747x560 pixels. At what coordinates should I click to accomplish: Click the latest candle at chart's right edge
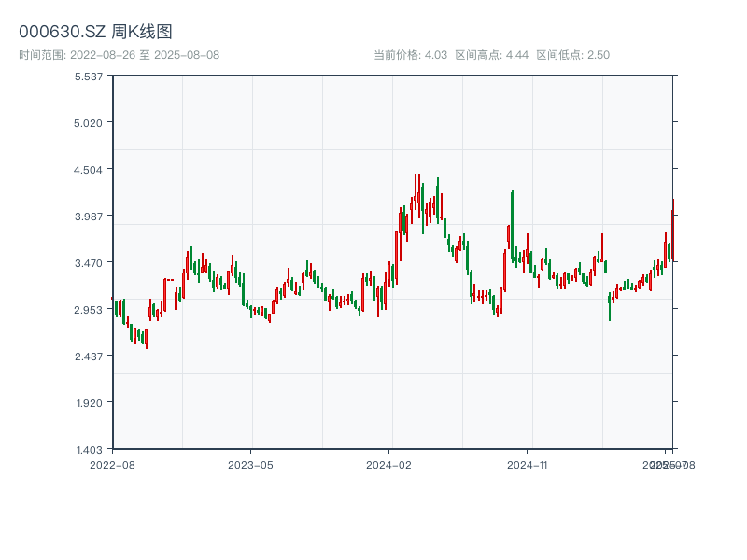672,229
